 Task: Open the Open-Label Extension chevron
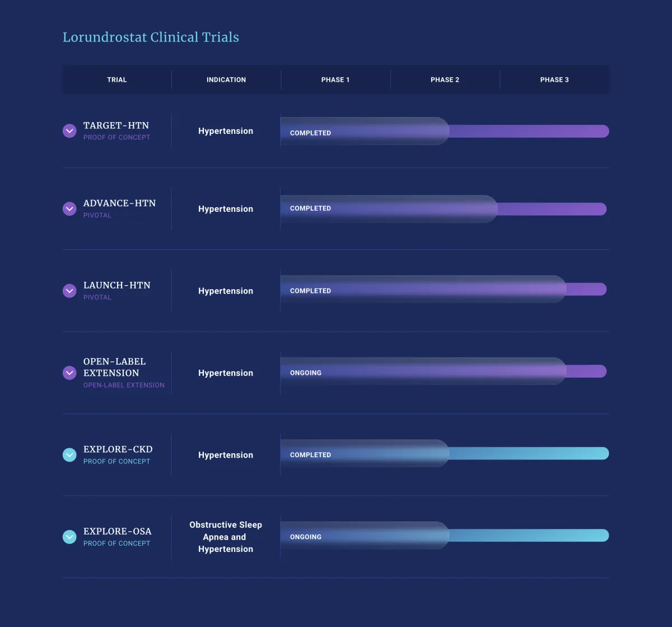coord(69,373)
